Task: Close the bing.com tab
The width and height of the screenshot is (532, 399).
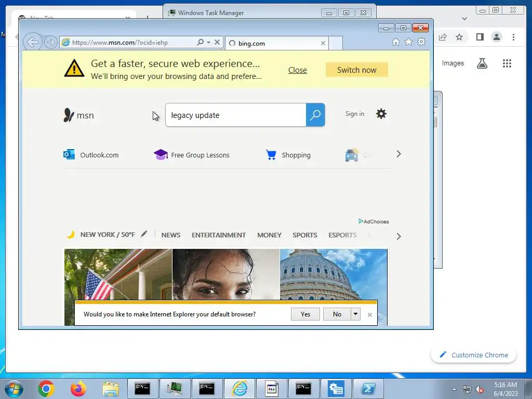Action: [323, 43]
